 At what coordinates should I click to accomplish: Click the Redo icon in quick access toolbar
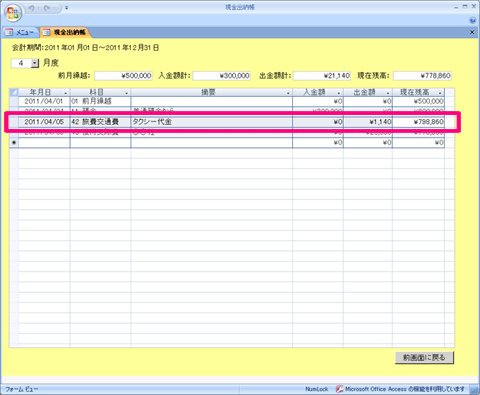[47, 8]
